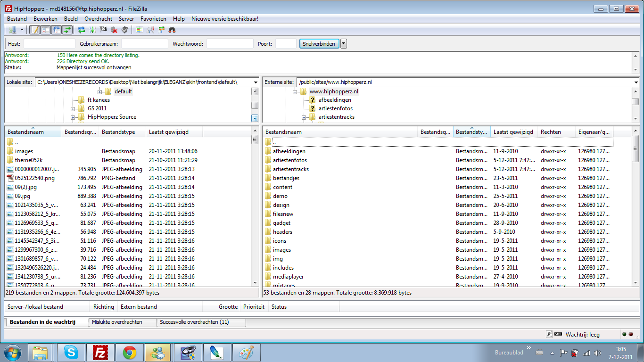Expand the 'default' folder in local tree
Viewport: 644px width, 362px height.
coord(100,91)
